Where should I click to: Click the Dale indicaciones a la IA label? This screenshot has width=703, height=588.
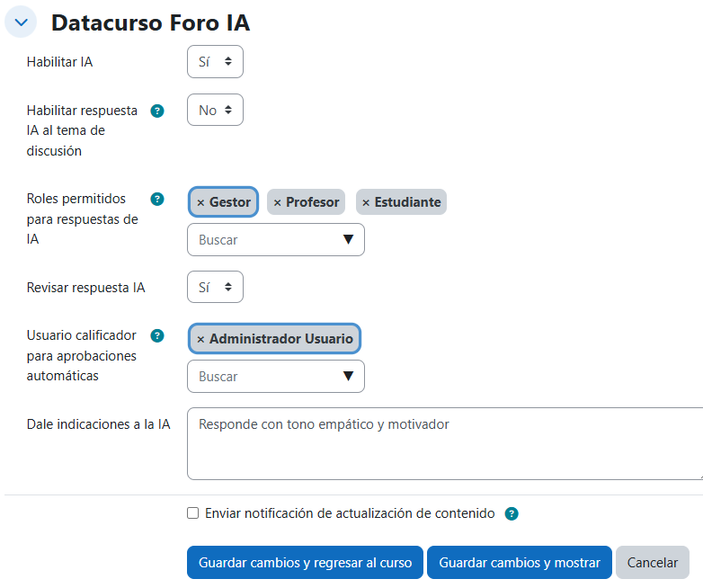(x=99, y=424)
